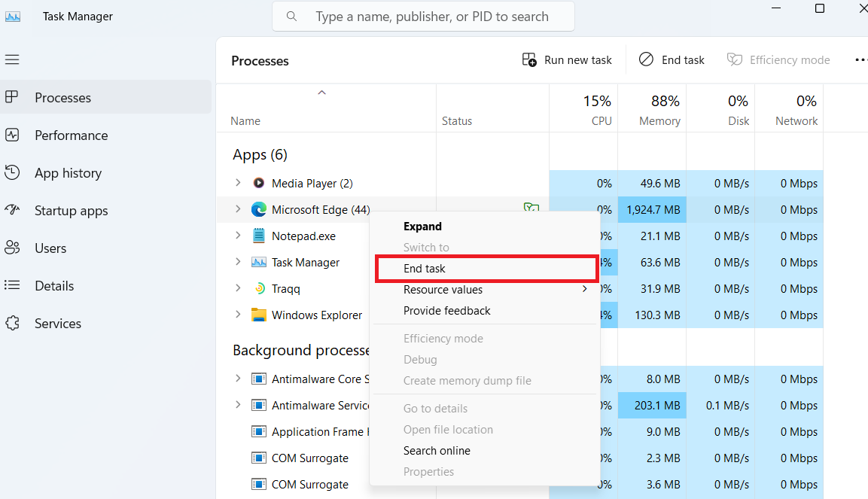Open the three-dot more options menu
Image resolution: width=868 pixels, height=499 pixels.
click(860, 59)
